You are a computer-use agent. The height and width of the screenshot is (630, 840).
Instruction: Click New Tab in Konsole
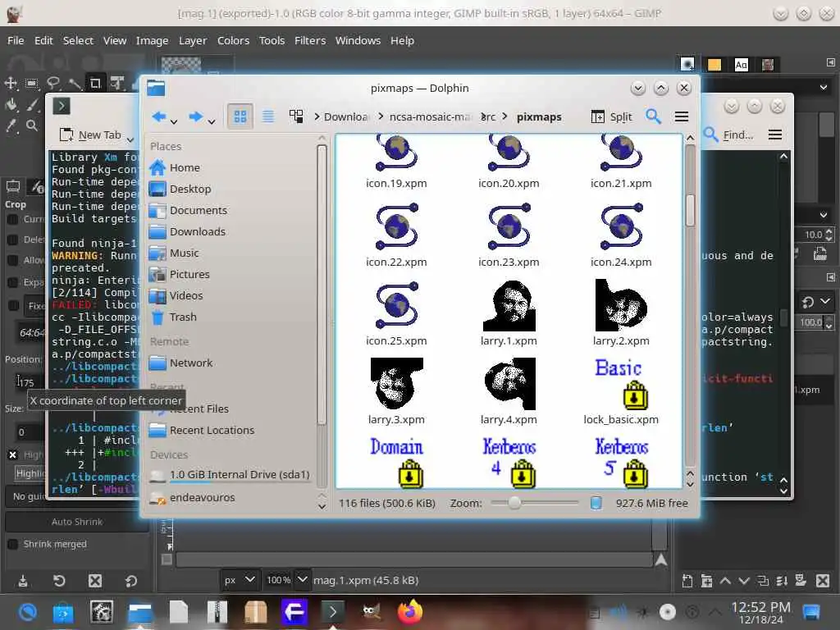[91, 135]
